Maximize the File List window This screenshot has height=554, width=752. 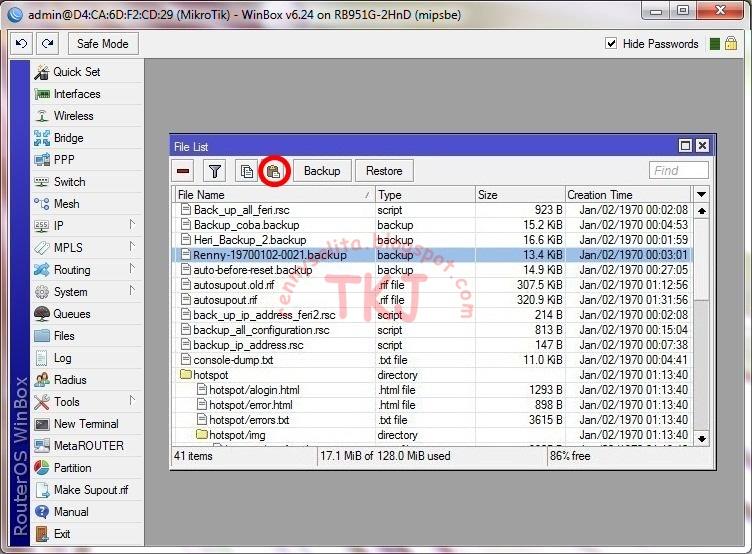[685, 146]
